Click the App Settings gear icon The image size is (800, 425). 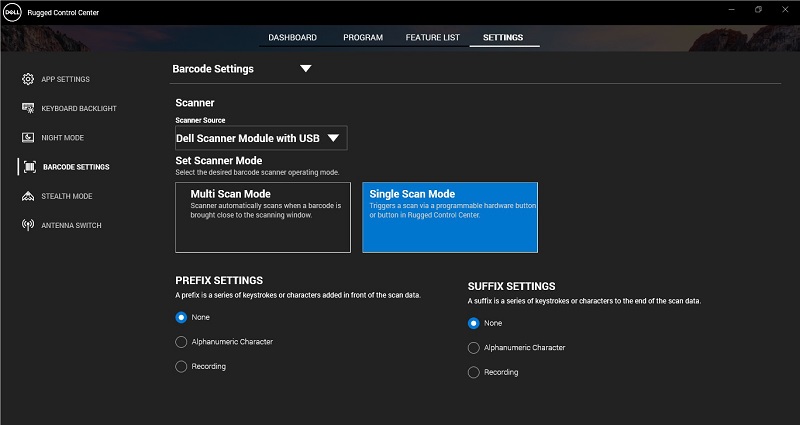click(x=28, y=79)
